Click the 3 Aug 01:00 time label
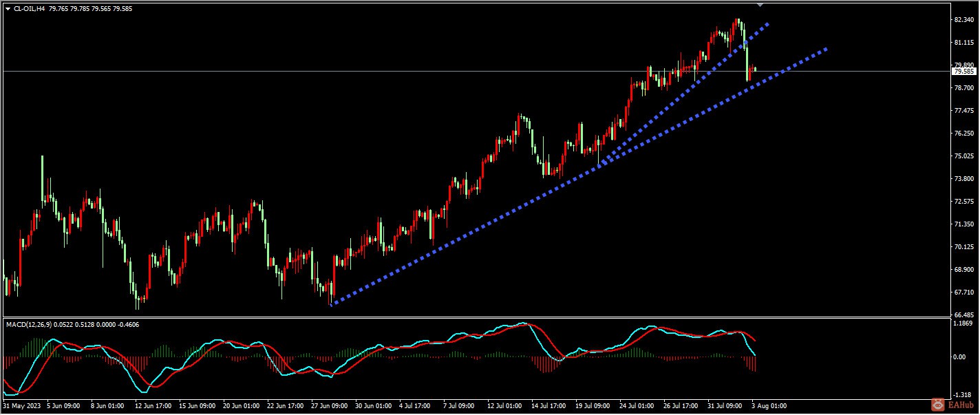Screen dimensions: 980x415 tap(770, 406)
